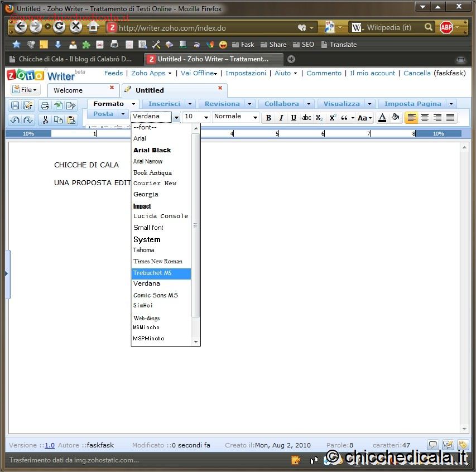
Task: Click the Underline button
Action: [294, 118]
